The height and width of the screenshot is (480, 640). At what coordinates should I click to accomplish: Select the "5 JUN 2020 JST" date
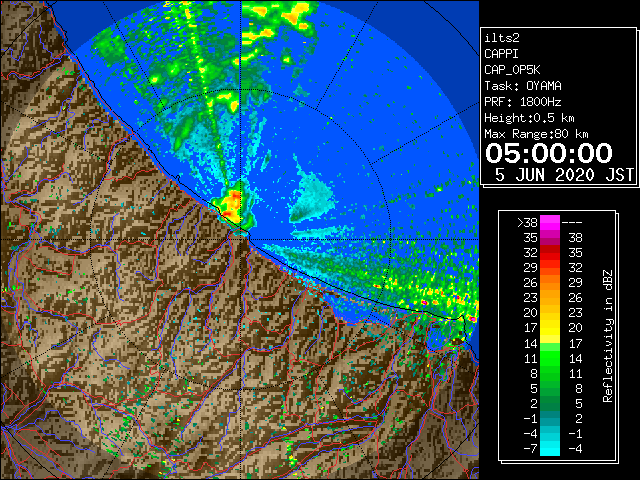pos(564,175)
